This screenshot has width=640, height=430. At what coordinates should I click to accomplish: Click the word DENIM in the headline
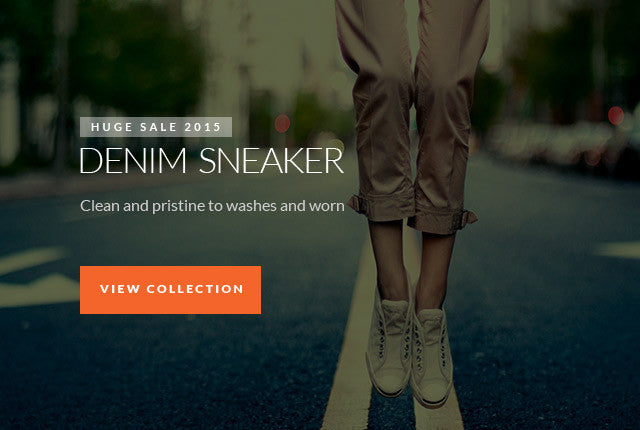tap(133, 161)
